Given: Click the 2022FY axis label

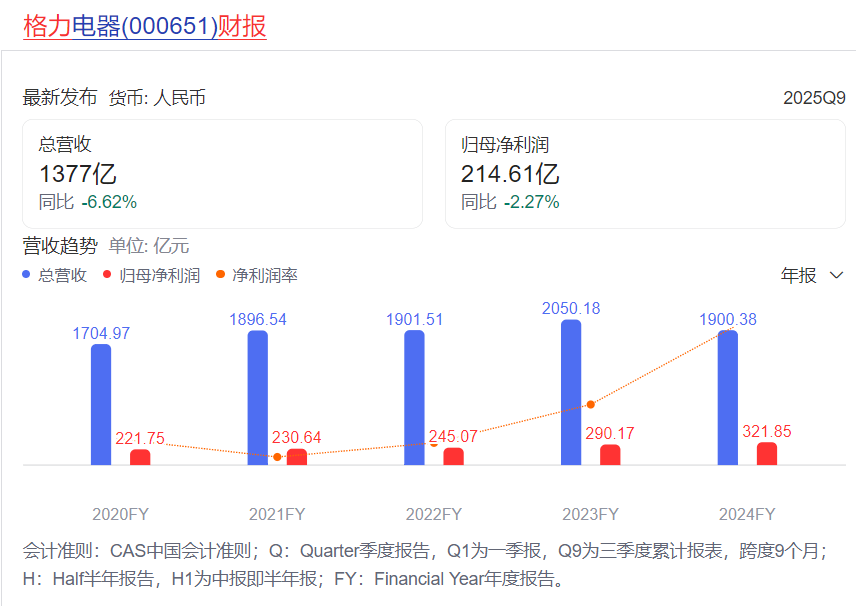Looking at the screenshot, I should (x=434, y=514).
